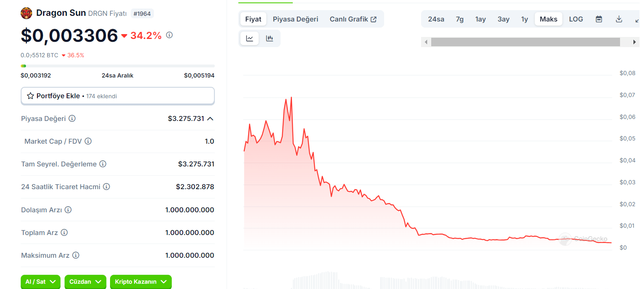Set chart range to 3ay
The width and height of the screenshot is (644, 289).
tap(504, 19)
